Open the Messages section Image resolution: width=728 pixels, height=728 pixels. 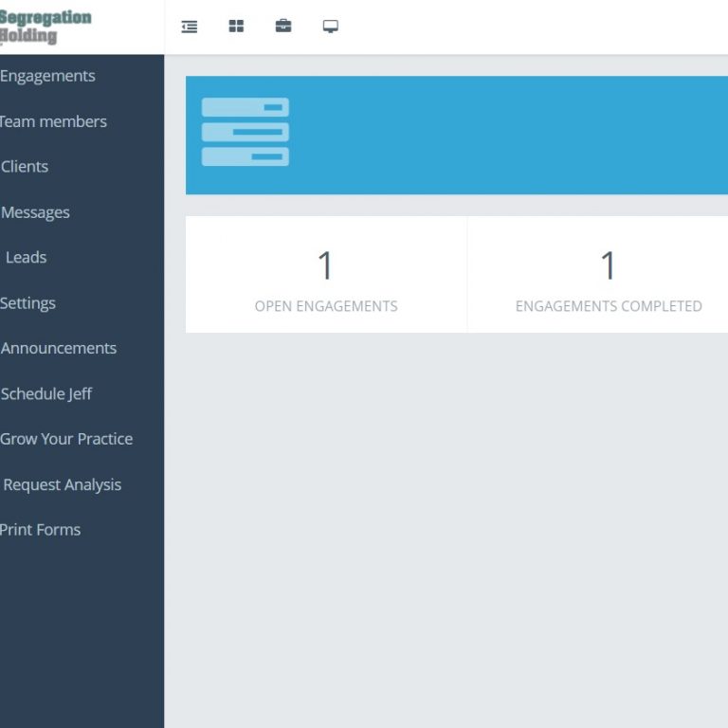[36, 212]
